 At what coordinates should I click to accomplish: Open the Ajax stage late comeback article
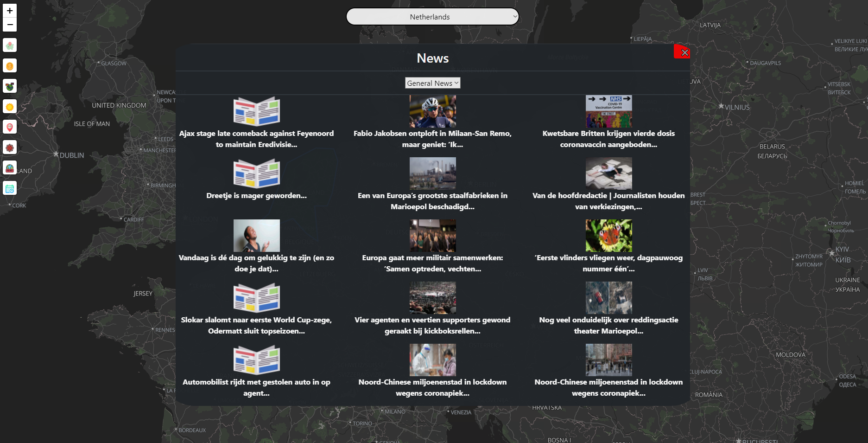[256, 139]
